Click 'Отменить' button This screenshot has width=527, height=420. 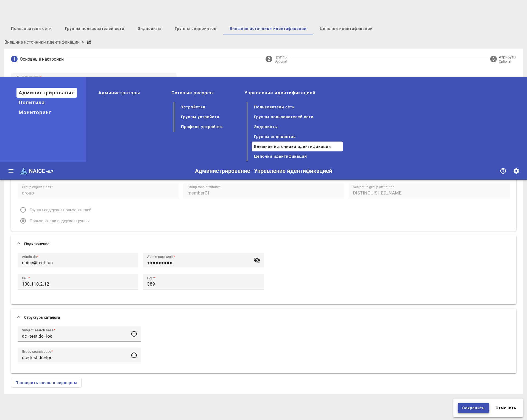(506, 408)
